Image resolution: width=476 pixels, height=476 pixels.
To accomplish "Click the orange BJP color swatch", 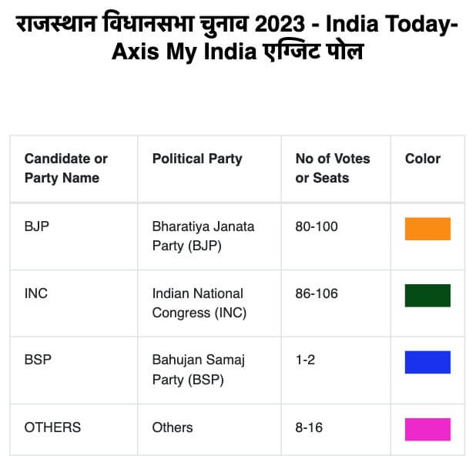I will tap(427, 229).
